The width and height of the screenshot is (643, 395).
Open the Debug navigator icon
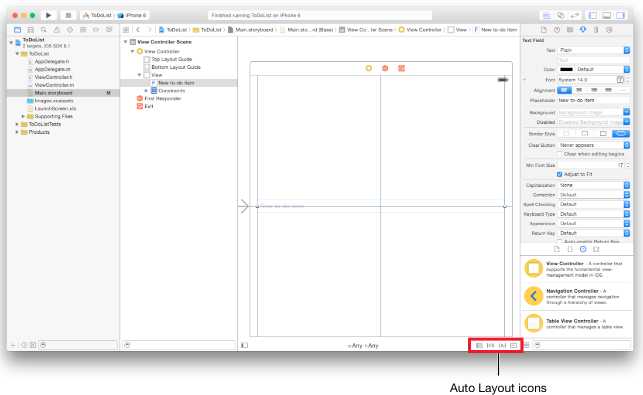coord(83,30)
